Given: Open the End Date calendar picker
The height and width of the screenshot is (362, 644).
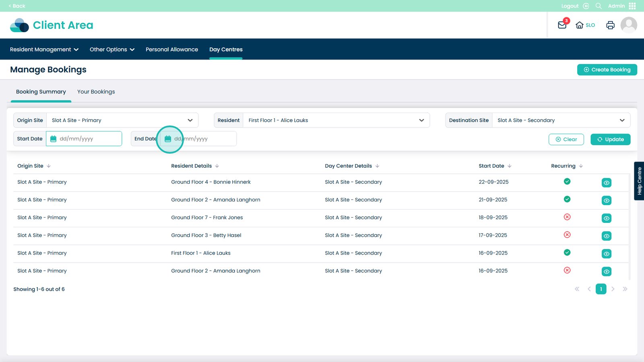Looking at the screenshot, I should coord(168,139).
